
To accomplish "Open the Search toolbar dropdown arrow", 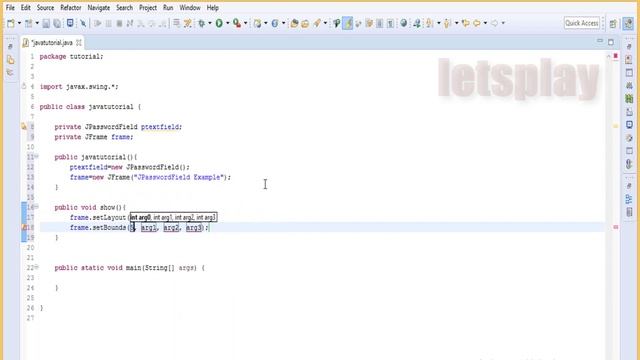I will click(x=325, y=23).
